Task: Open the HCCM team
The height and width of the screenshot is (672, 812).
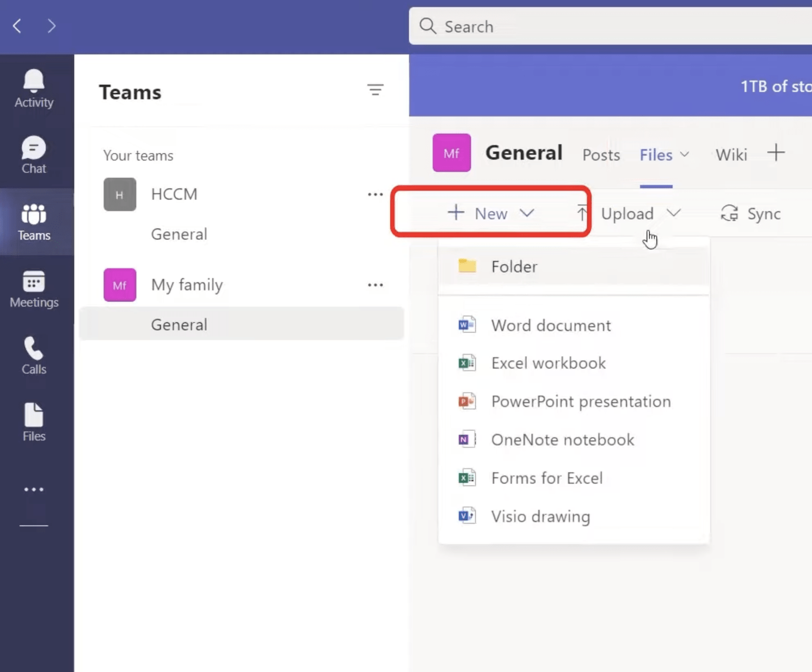Action: coord(174,194)
